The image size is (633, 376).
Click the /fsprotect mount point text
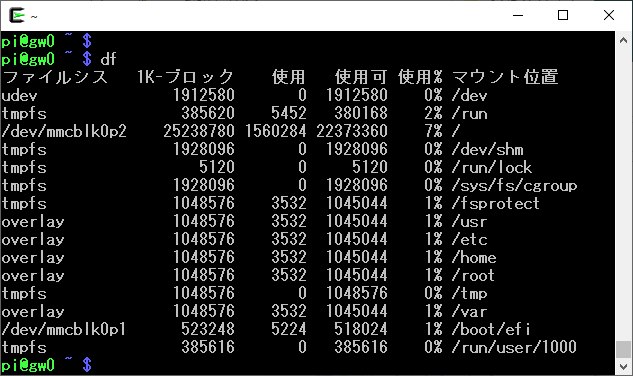pyautogui.click(x=495, y=203)
